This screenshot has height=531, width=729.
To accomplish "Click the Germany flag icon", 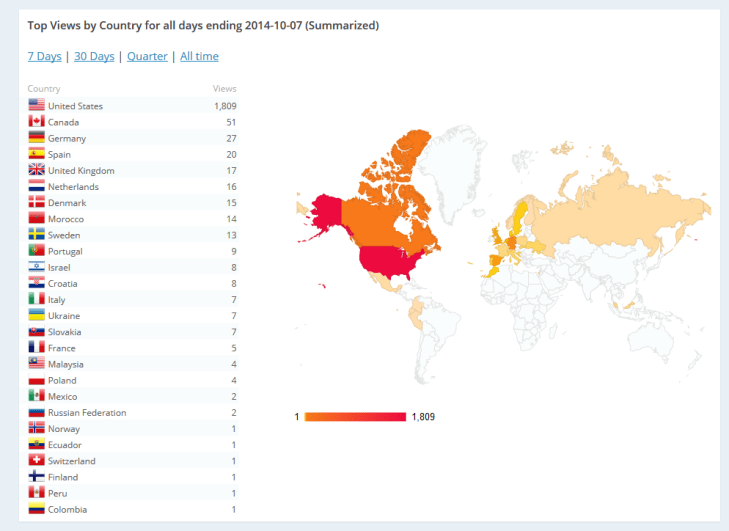I will pos(36,137).
